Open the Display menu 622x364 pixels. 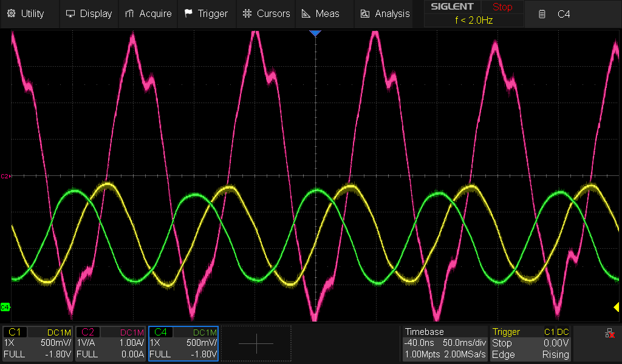(89, 13)
